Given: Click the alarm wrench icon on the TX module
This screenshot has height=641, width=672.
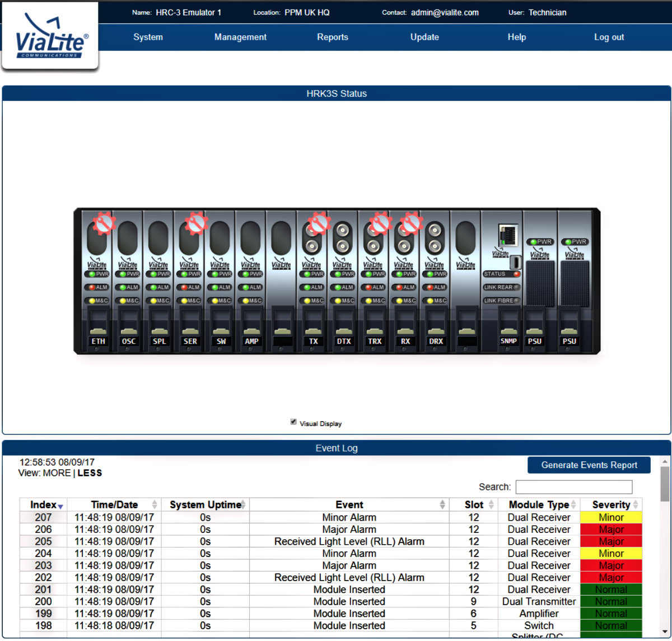Looking at the screenshot, I should [319, 223].
